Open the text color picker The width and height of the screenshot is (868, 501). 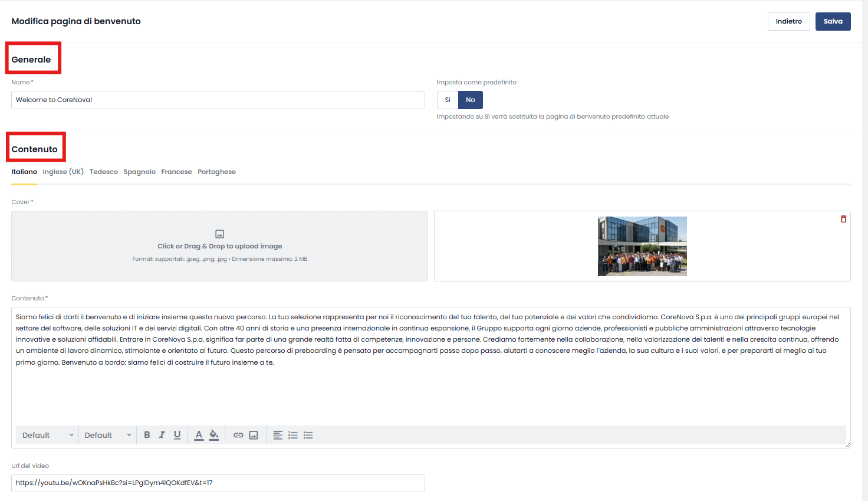tap(199, 435)
